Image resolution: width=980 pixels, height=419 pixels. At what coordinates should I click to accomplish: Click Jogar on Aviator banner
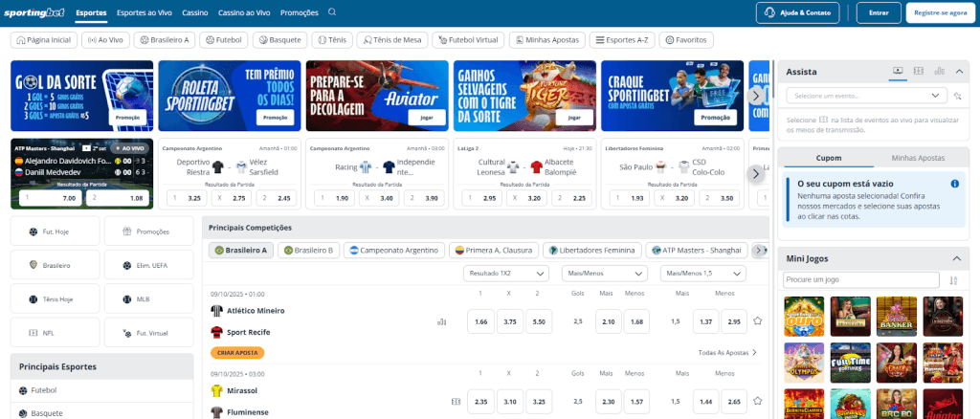426,118
